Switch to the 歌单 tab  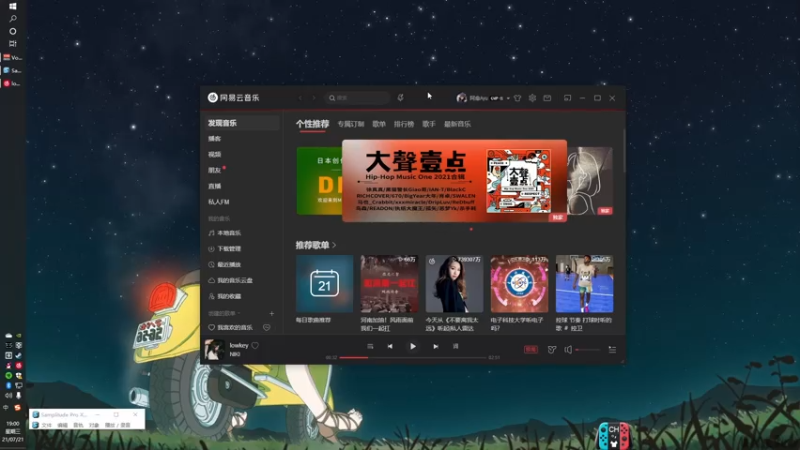point(379,124)
